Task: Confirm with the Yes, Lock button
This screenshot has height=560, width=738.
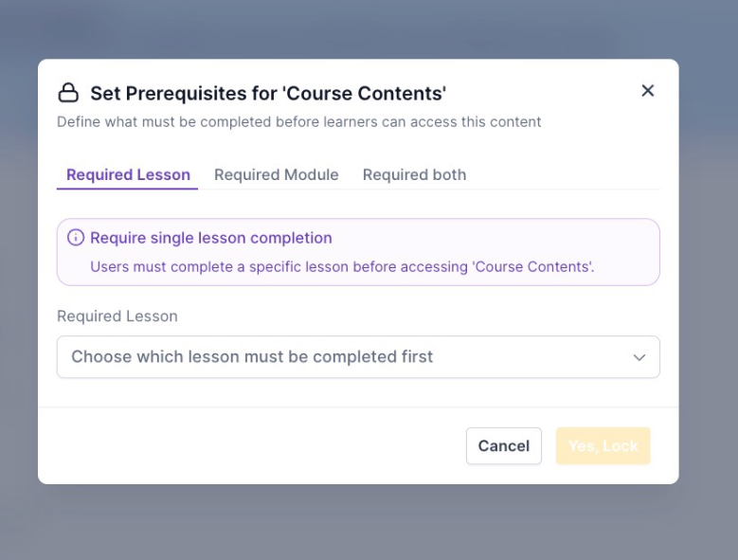Action: pyautogui.click(x=603, y=446)
